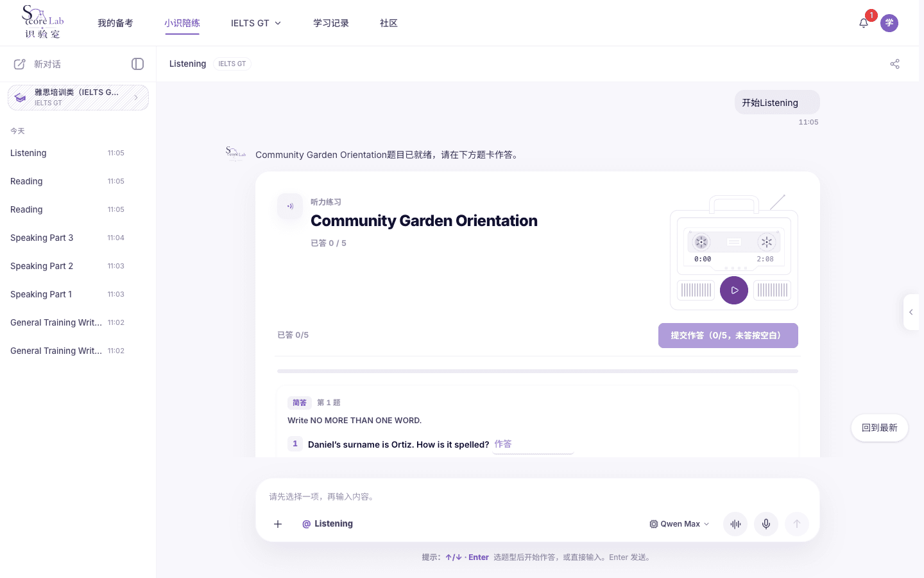Image resolution: width=924 pixels, height=578 pixels.
Task: Play the Community Garden Orientation audio
Action: 734,290
